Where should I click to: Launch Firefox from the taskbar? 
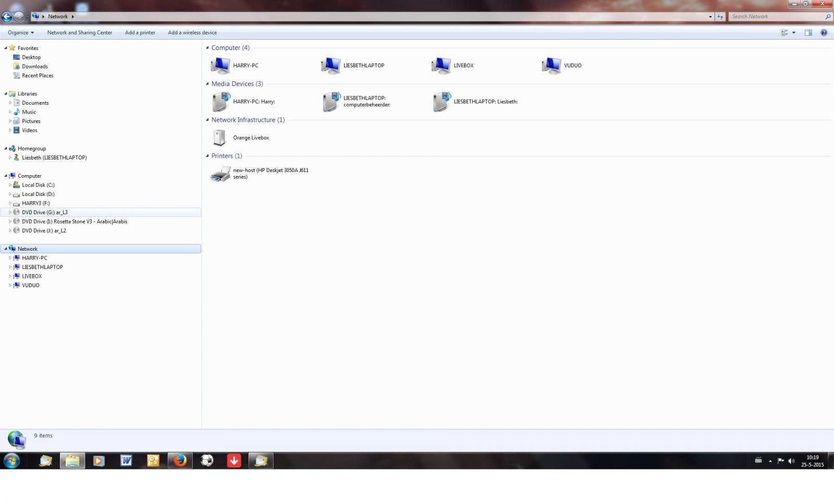[x=180, y=461]
